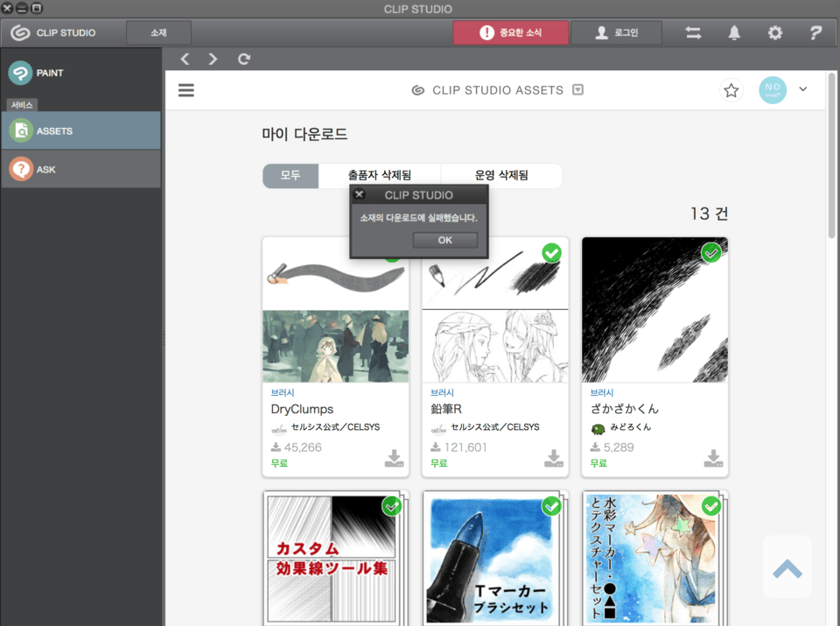Open the DryClumps thumbnail
The width and height of the screenshot is (840, 626).
click(335, 310)
